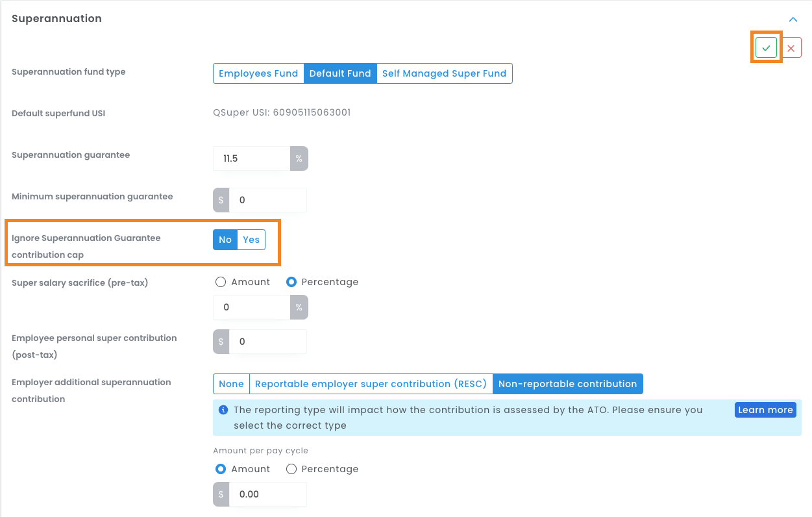
Task: Select Reportable employer super contribution (RESC)
Action: click(x=371, y=384)
